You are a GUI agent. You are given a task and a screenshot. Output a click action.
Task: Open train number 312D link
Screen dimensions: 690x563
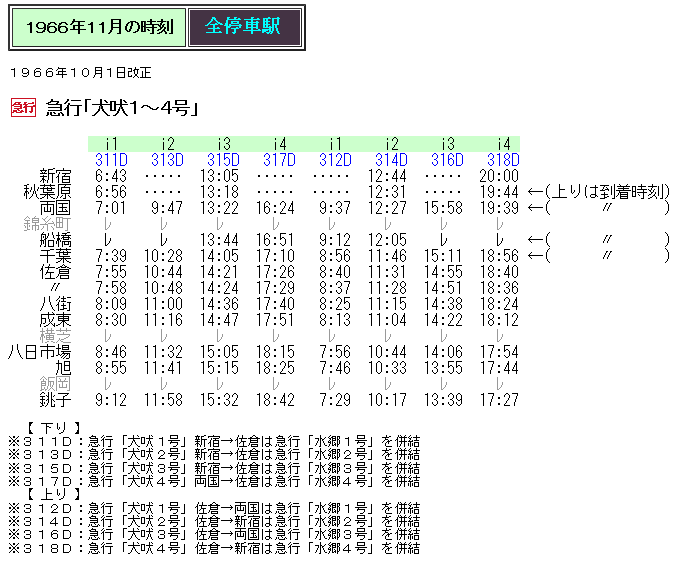click(x=335, y=160)
